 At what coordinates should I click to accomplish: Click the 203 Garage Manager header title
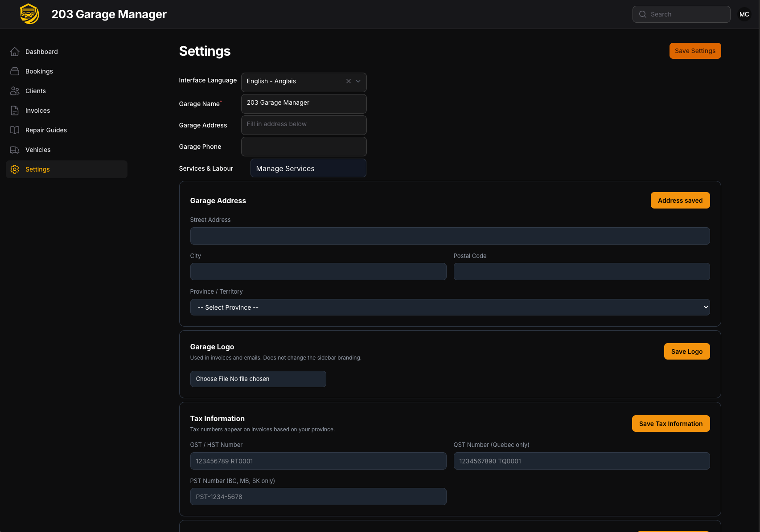click(x=109, y=14)
